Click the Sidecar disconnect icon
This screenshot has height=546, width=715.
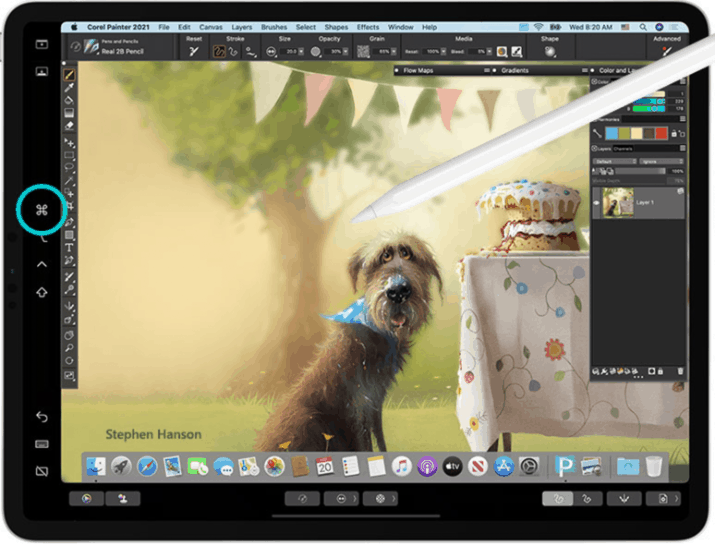coord(42,471)
